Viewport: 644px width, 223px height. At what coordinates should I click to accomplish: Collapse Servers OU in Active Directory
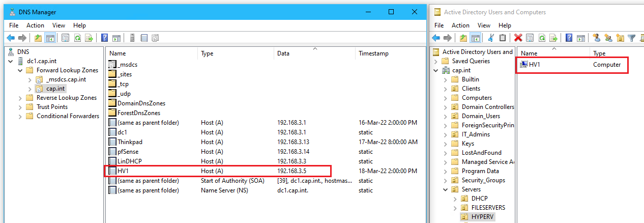tap(446, 189)
